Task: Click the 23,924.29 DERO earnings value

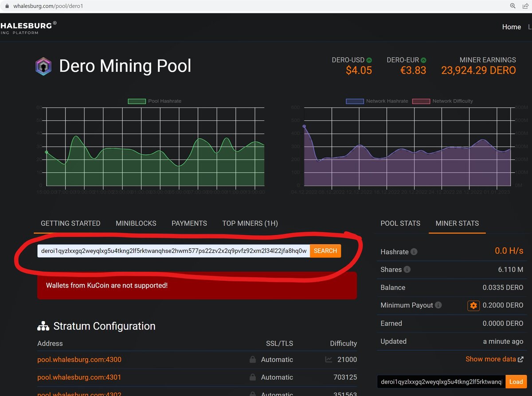Action: (478, 70)
